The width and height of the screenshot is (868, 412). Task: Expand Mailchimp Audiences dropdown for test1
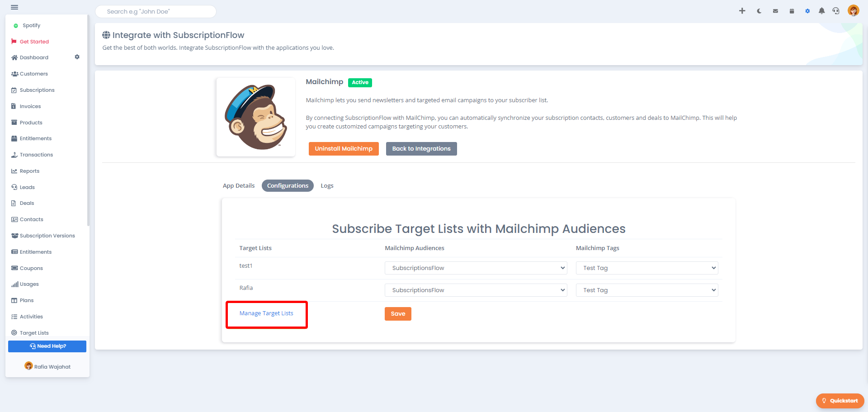click(x=476, y=268)
